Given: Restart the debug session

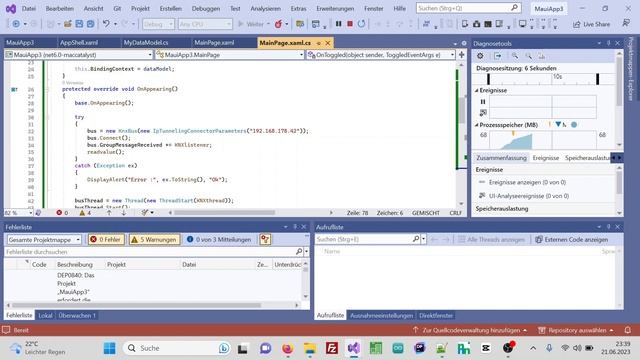Looking at the screenshot, I should pyautogui.click(x=361, y=24).
